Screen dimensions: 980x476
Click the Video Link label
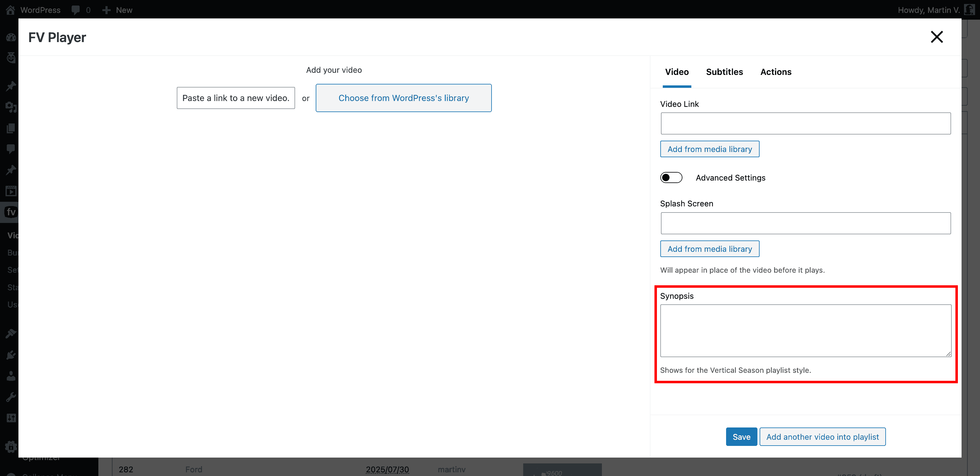pyautogui.click(x=679, y=104)
